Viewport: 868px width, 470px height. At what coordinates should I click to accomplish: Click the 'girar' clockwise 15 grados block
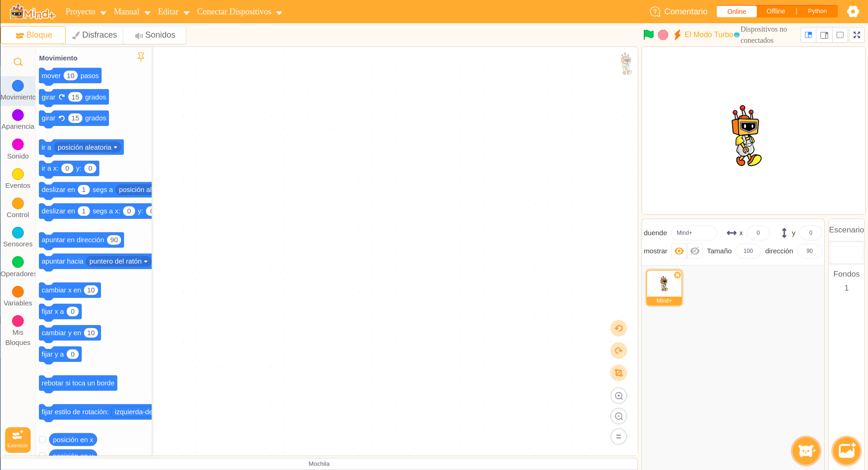(73, 97)
